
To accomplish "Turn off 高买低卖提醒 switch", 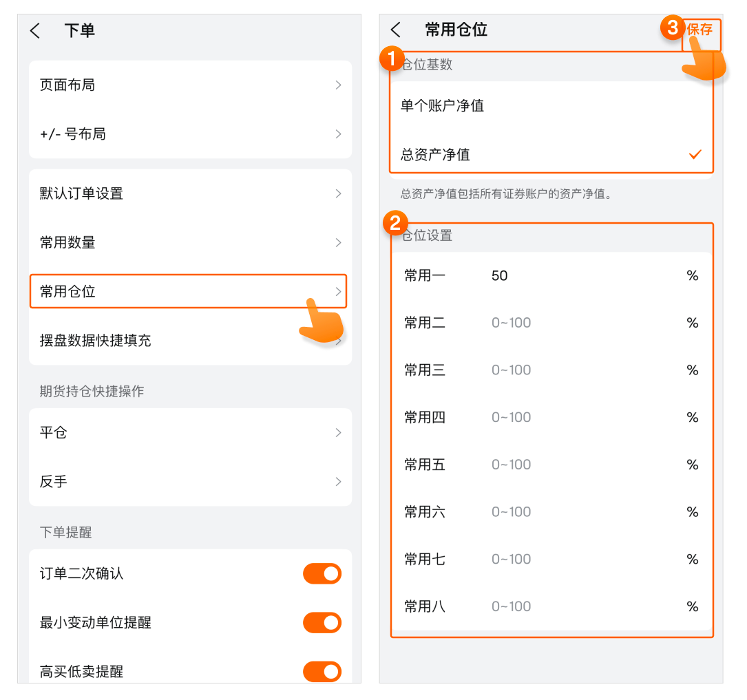I will point(322,671).
